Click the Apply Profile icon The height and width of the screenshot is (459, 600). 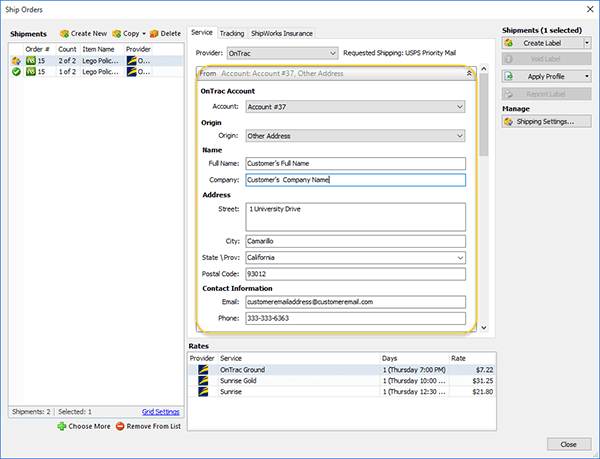509,76
